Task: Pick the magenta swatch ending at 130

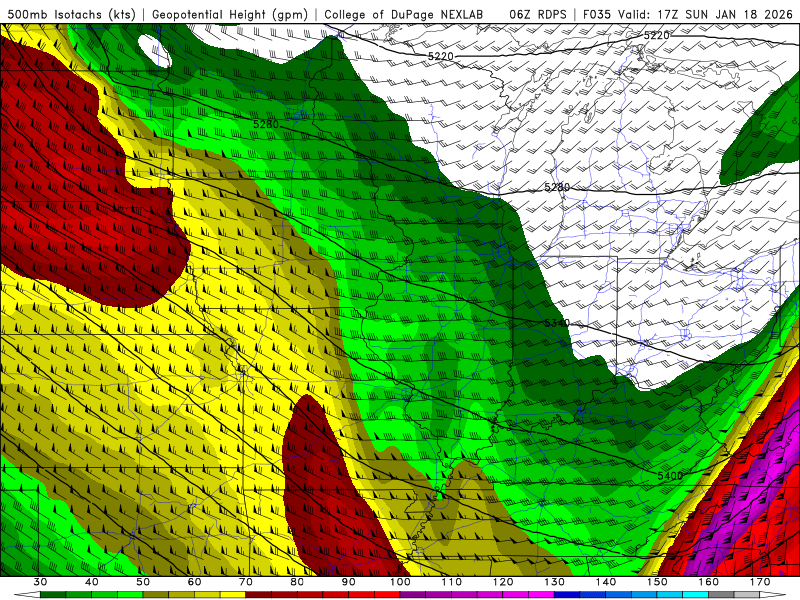Action: point(541,595)
